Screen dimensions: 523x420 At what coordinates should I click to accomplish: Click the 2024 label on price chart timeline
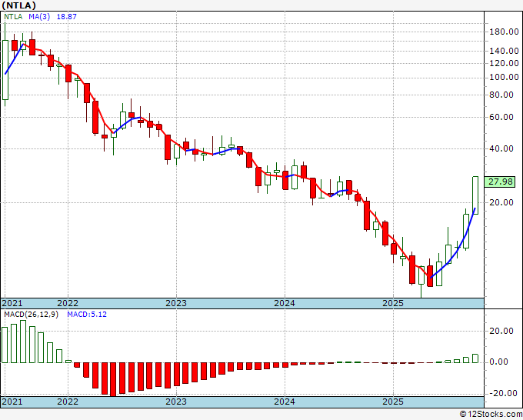[285, 303]
